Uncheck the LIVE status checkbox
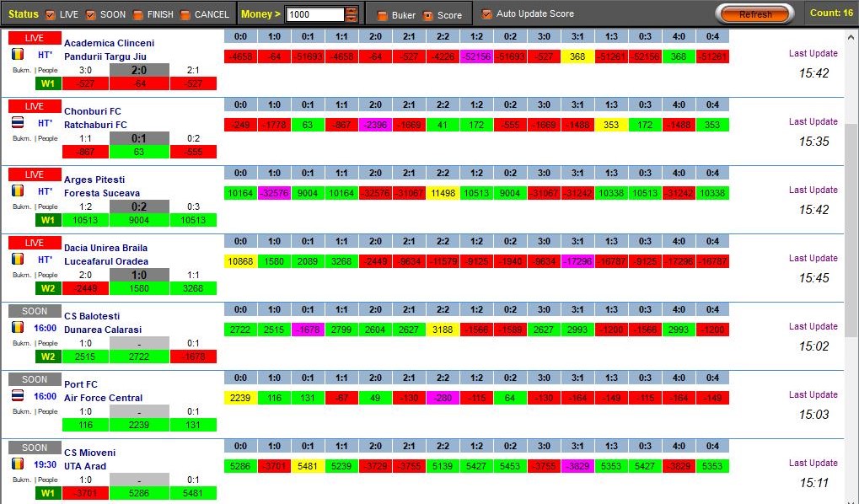This screenshot has height=504, width=859. (51, 14)
